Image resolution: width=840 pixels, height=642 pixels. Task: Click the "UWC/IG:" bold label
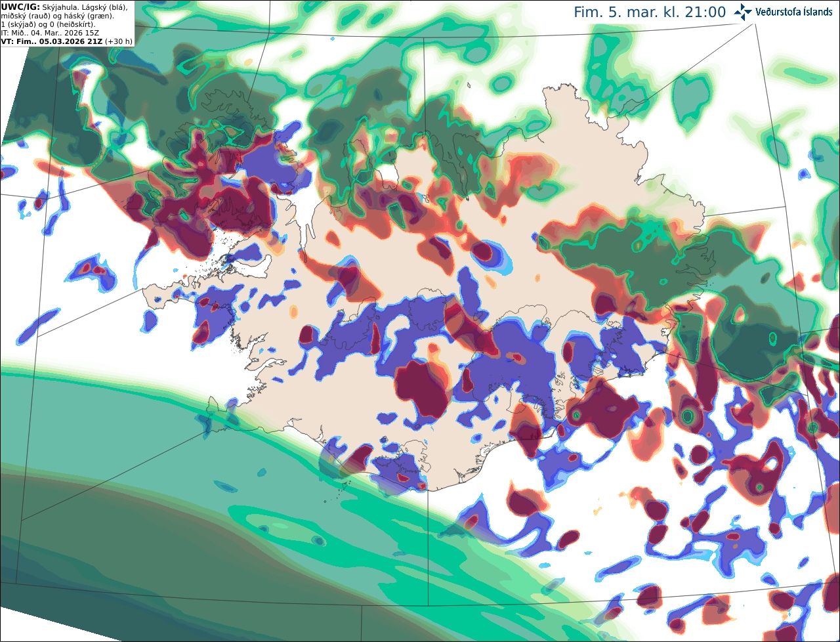(20, 7)
